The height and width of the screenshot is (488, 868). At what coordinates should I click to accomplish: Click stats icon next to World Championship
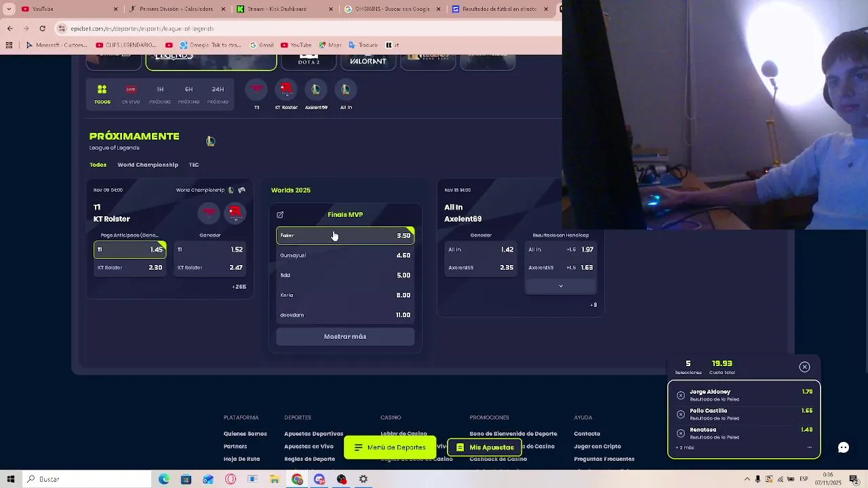[x=241, y=190]
